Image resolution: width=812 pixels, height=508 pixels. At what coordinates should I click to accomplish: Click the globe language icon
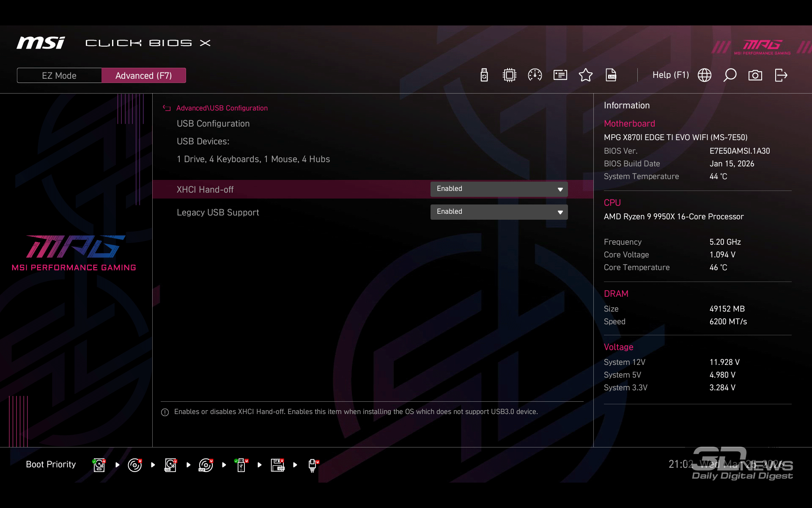[x=705, y=75]
